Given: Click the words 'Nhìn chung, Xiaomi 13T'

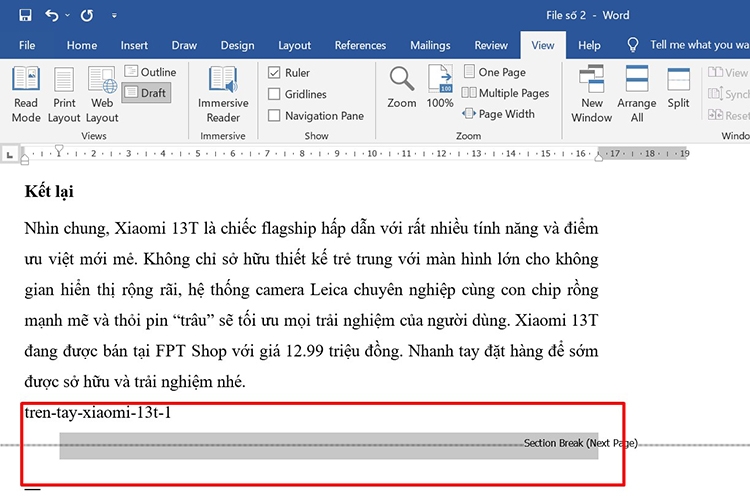Looking at the screenshot, I should [110, 228].
